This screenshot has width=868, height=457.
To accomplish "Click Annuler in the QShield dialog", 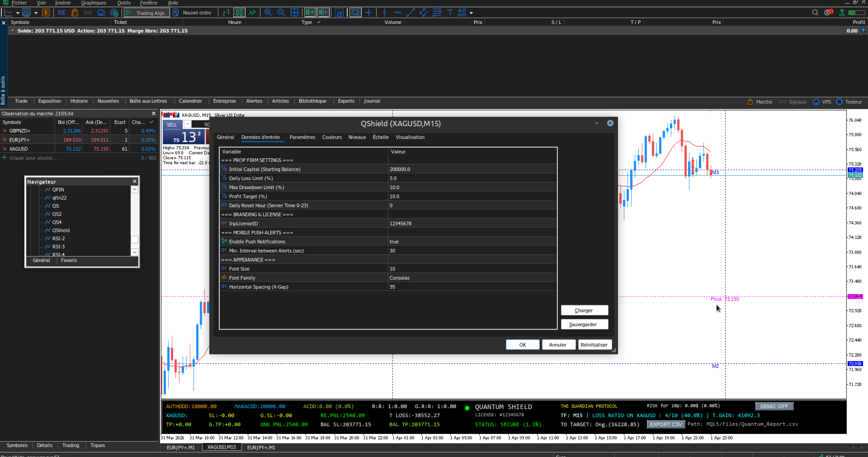I will pos(558,345).
